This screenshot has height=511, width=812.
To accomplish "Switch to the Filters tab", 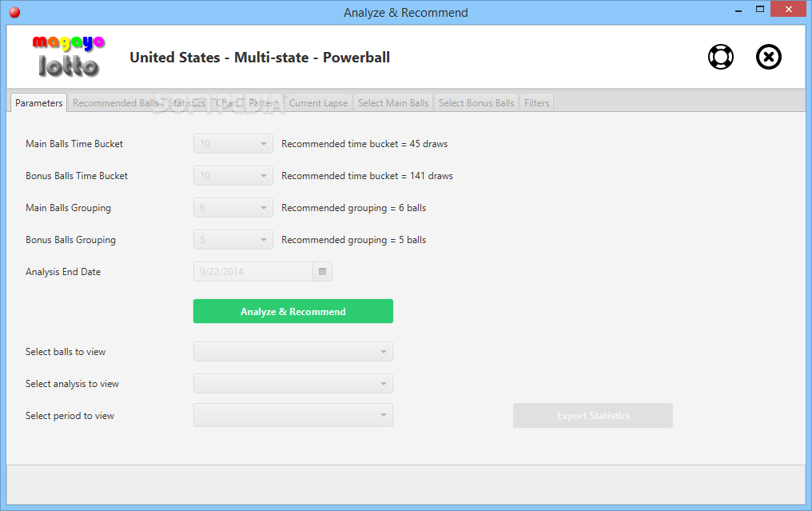I will pyautogui.click(x=536, y=102).
